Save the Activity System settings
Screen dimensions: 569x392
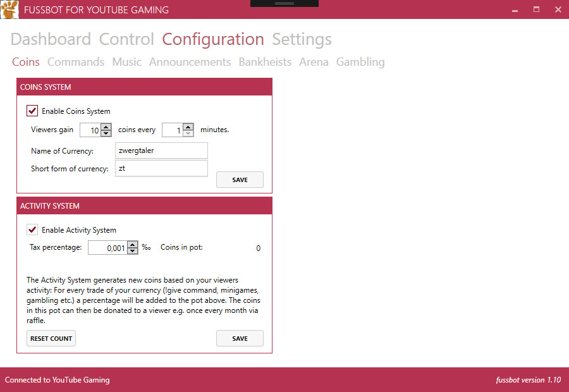coord(240,338)
